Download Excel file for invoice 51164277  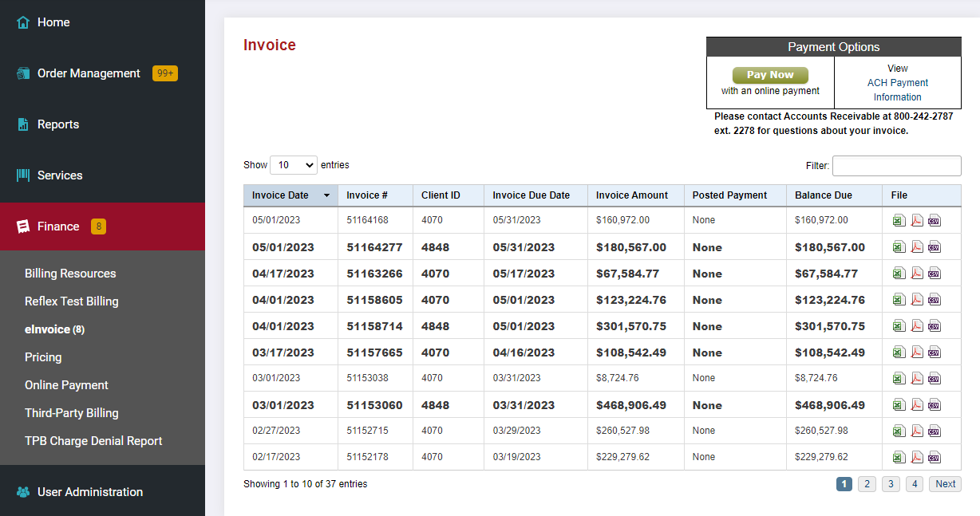pyautogui.click(x=899, y=247)
